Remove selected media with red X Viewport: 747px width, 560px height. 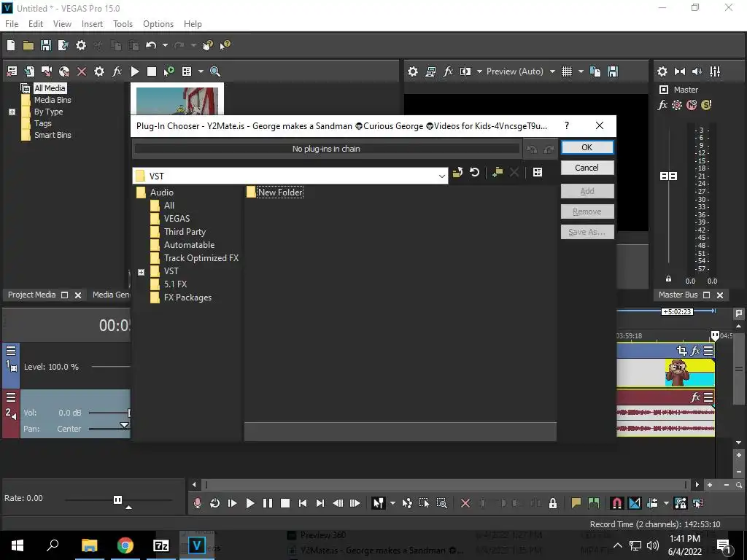click(82, 71)
